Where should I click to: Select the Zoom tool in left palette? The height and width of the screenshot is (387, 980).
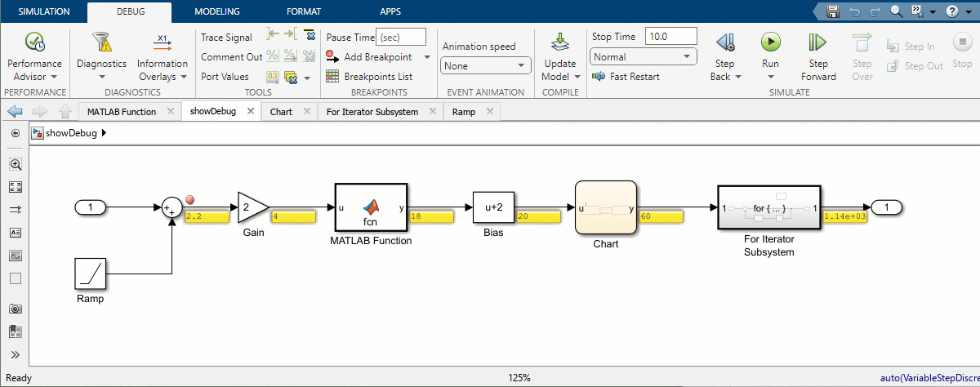point(15,164)
